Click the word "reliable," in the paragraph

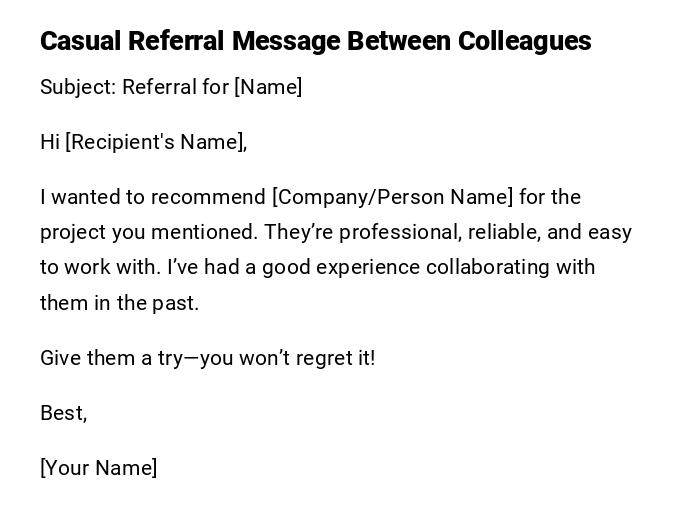tap(505, 232)
